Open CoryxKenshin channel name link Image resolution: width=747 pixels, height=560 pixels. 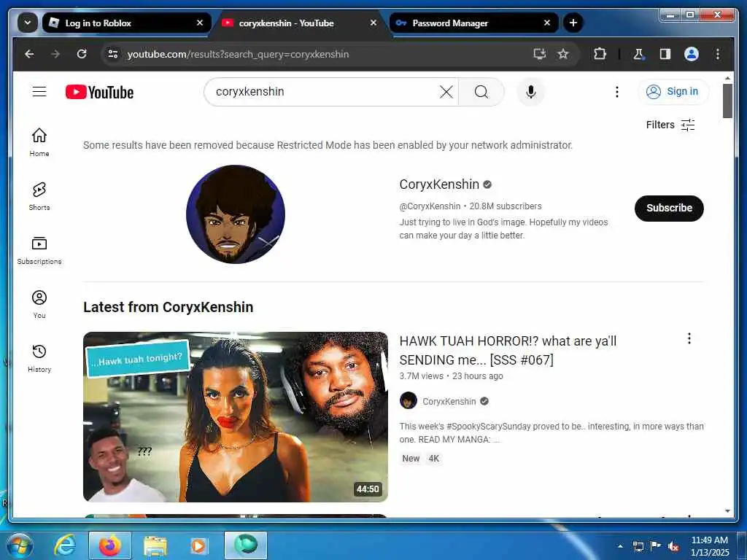pos(439,184)
